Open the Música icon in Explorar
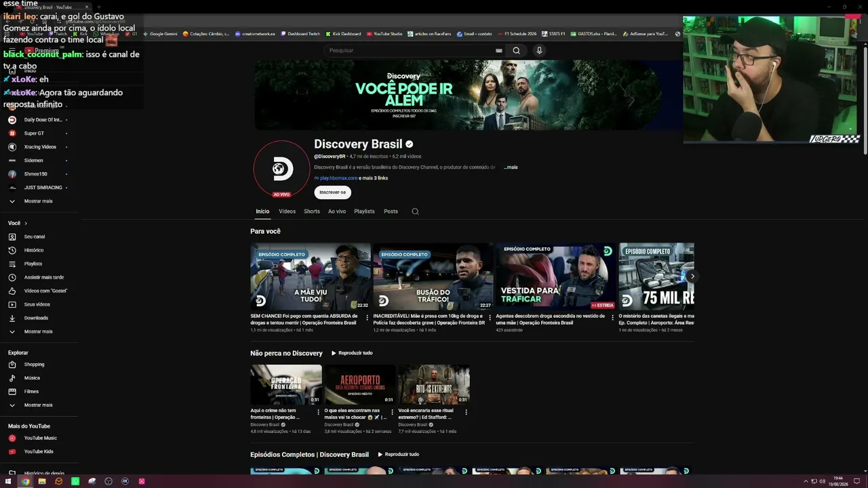This screenshot has height=488, width=868. (x=12, y=378)
